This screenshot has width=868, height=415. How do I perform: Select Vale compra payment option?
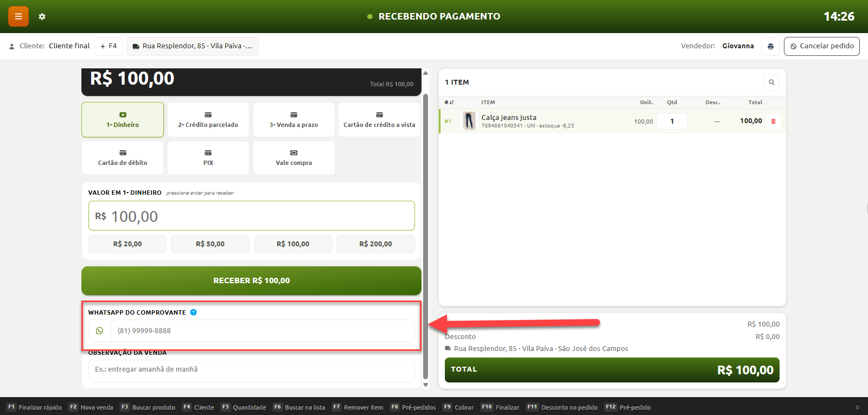point(294,158)
